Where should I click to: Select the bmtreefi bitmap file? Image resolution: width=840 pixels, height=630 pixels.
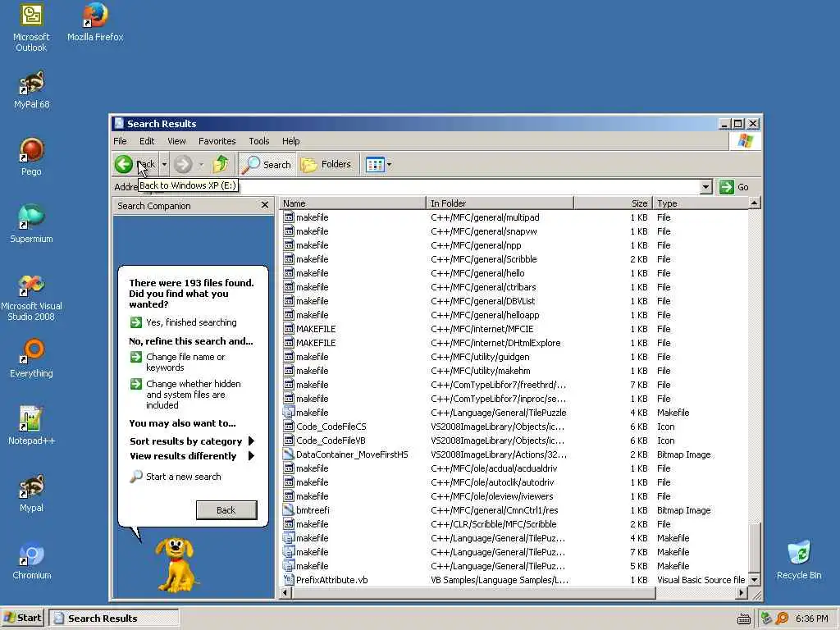pos(313,510)
